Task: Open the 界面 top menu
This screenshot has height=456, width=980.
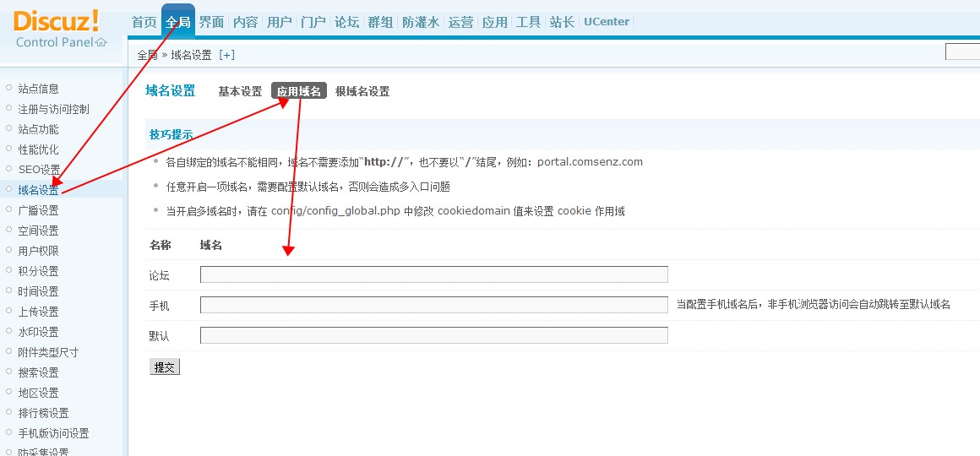Action: 211,22
